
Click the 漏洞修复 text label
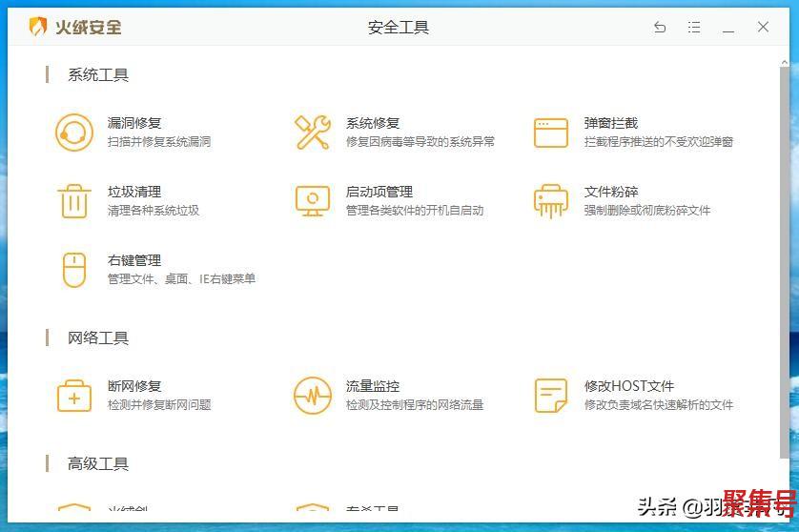[x=134, y=123]
